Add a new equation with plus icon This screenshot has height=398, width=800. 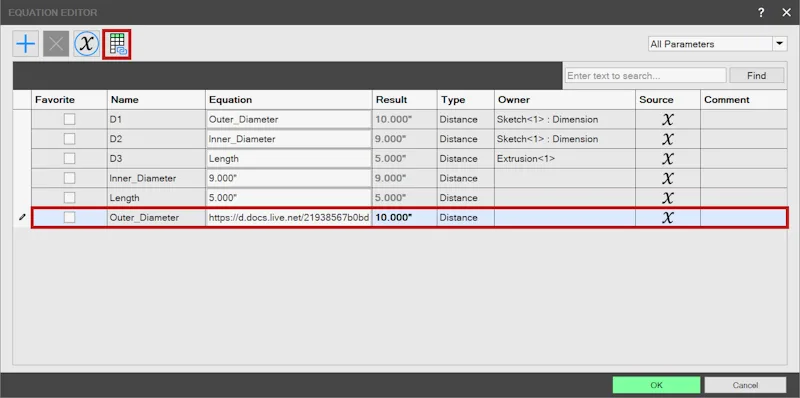click(26, 44)
